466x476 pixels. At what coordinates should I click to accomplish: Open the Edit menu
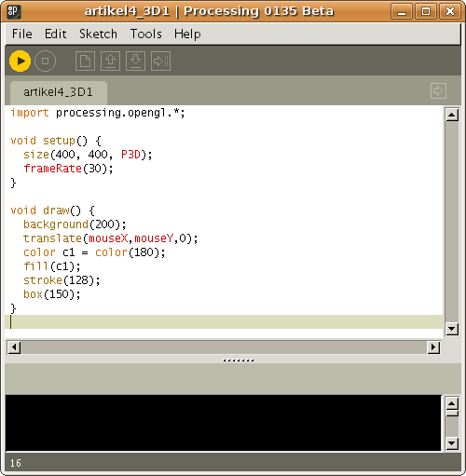click(55, 34)
